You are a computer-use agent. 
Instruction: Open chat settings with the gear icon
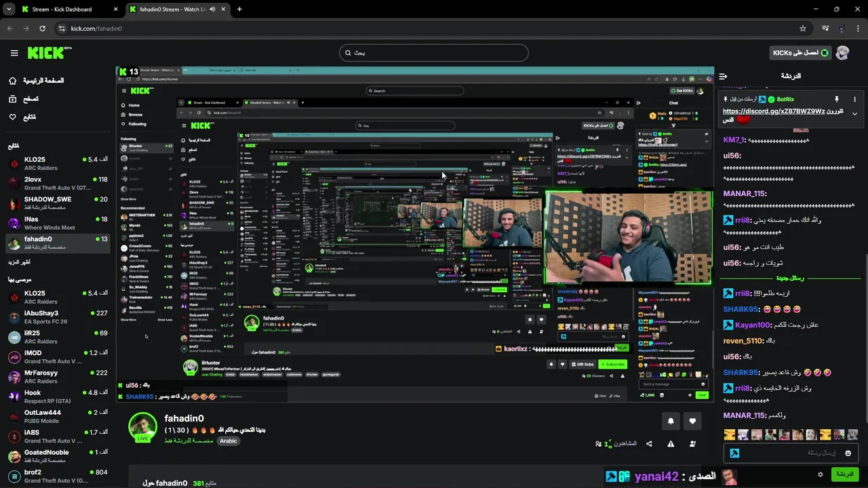click(821, 474)
